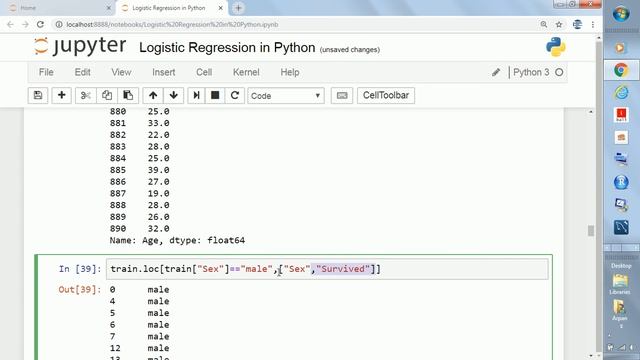Bookmark this page star icon
This screenshot has height=360, width=640.
(x=559, y=24)
